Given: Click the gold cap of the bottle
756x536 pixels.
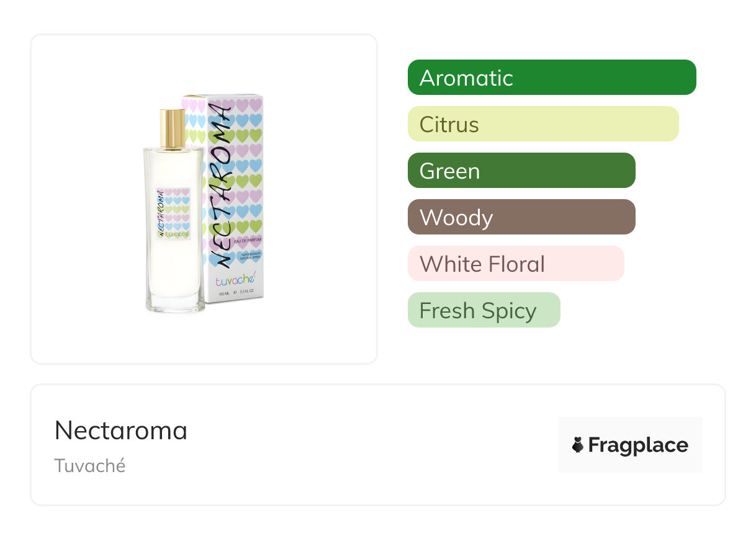Looking at the screenshot, I should [173, 128].
